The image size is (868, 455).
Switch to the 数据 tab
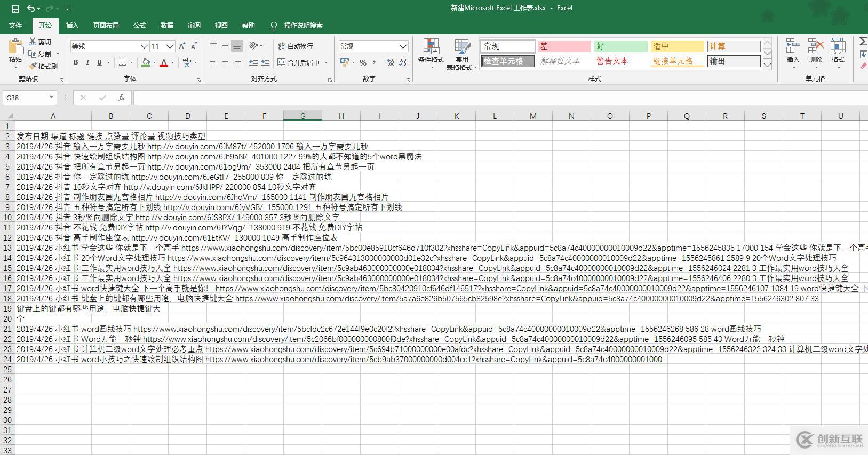coord(167,26)
